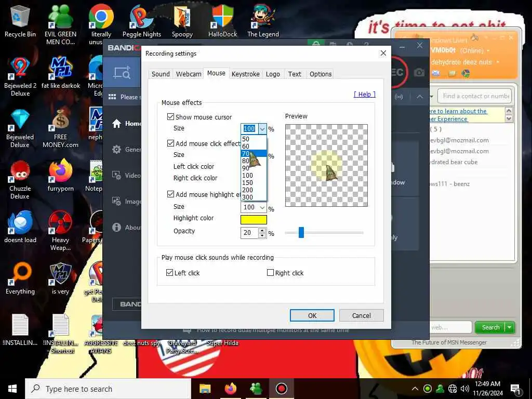Disable Left click sound checkbox
This screenshot has width=532, height=399.
pyautogui.click(x=170, y=272)
